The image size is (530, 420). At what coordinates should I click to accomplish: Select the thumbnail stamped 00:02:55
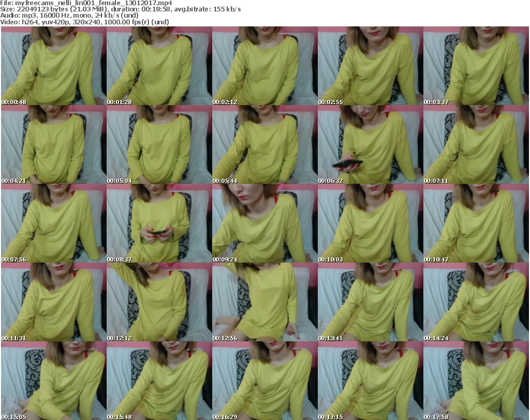click(x=371, y=66)
